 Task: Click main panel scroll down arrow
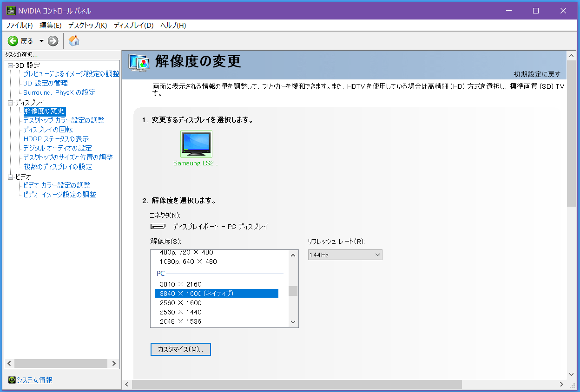(x=572, y=374)
